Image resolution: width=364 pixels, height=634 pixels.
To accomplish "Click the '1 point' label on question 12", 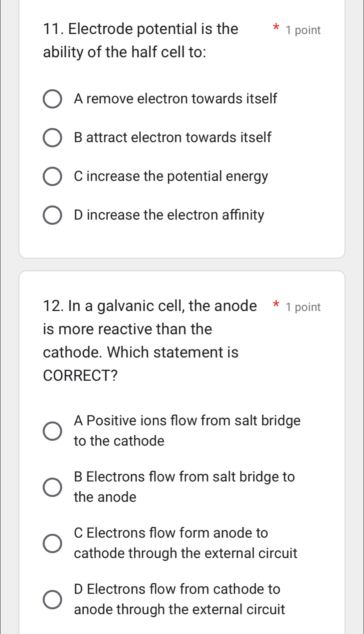I will (x=303, y=307).
